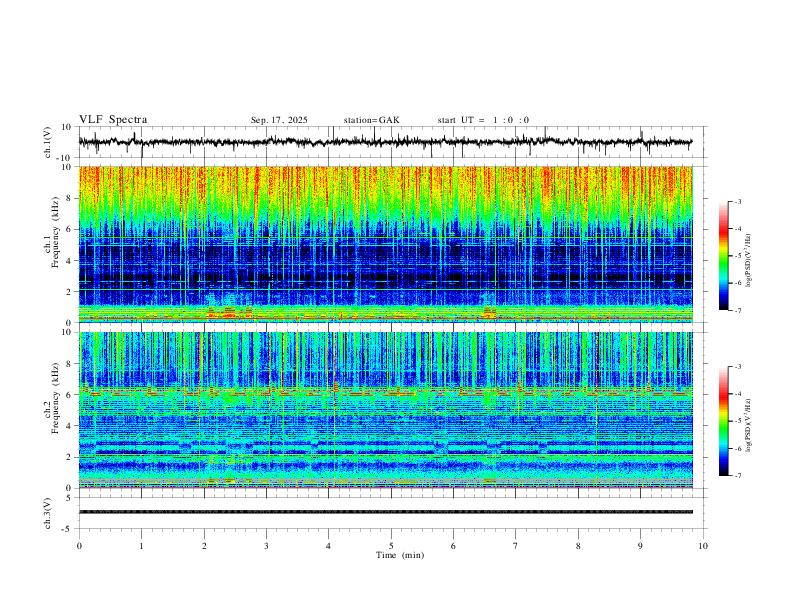Click the time axis tick label '5'
The width and height of the screenshot is (792, 612).
(x=391, y=546)
